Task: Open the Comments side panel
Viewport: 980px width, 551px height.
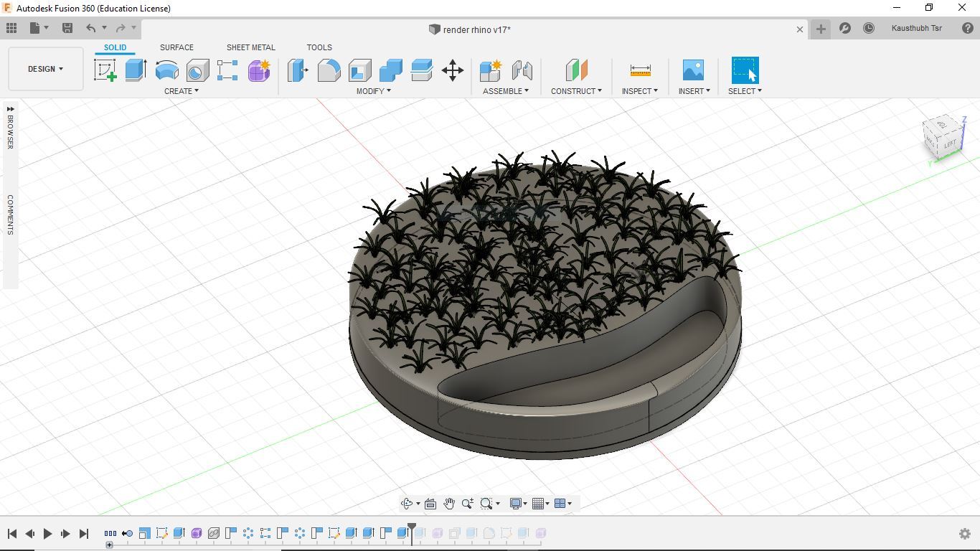Action: [x=10, y=214]
